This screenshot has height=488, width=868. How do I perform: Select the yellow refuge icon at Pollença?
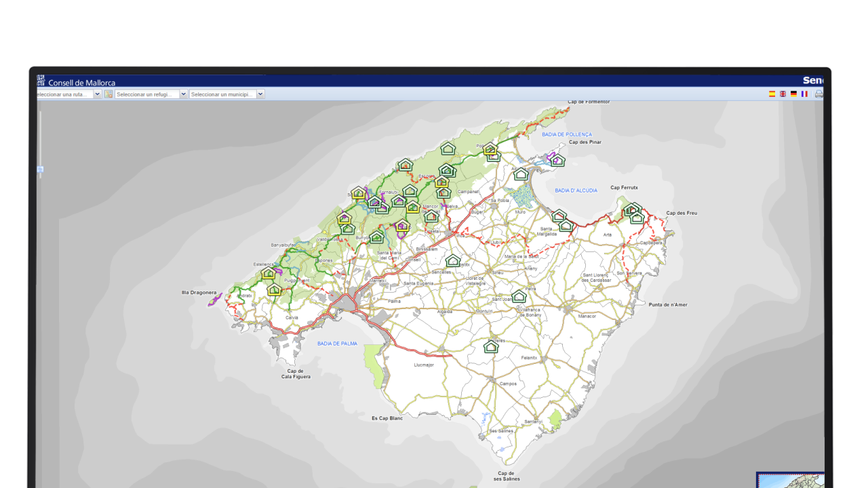click(x=490, y=149)
